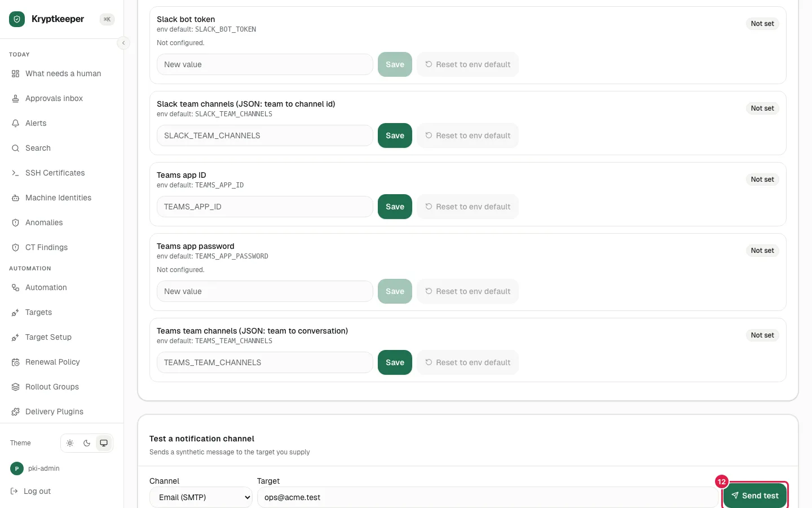Click the TEAMS_TEAM_CHANNELS input field
This screenshot has height=508, width=812.
265,362
